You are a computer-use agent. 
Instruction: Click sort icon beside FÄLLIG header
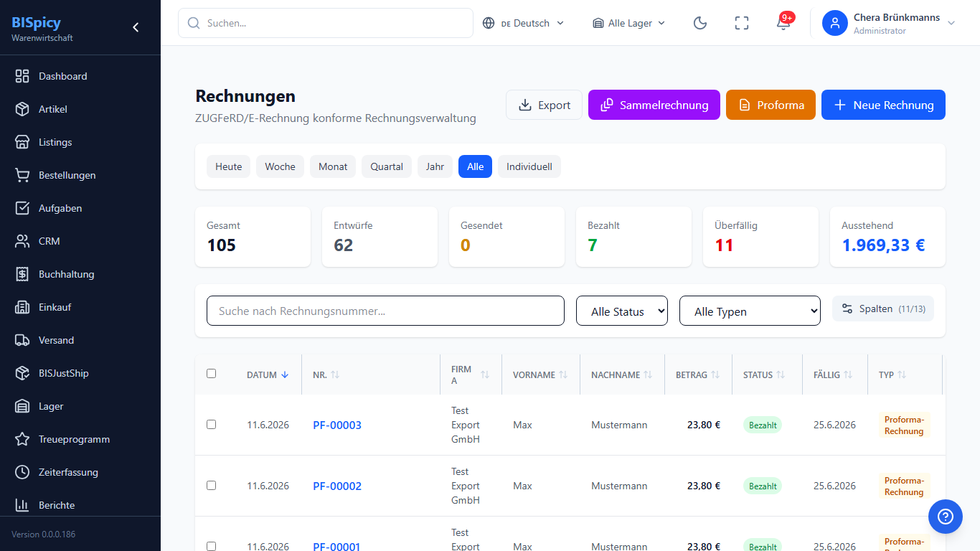(848, 375)
